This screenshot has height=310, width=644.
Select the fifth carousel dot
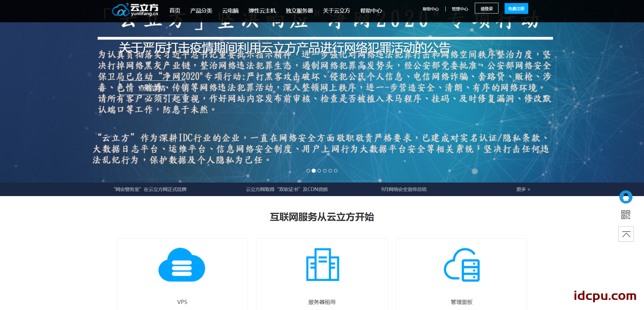click(330, 171)
